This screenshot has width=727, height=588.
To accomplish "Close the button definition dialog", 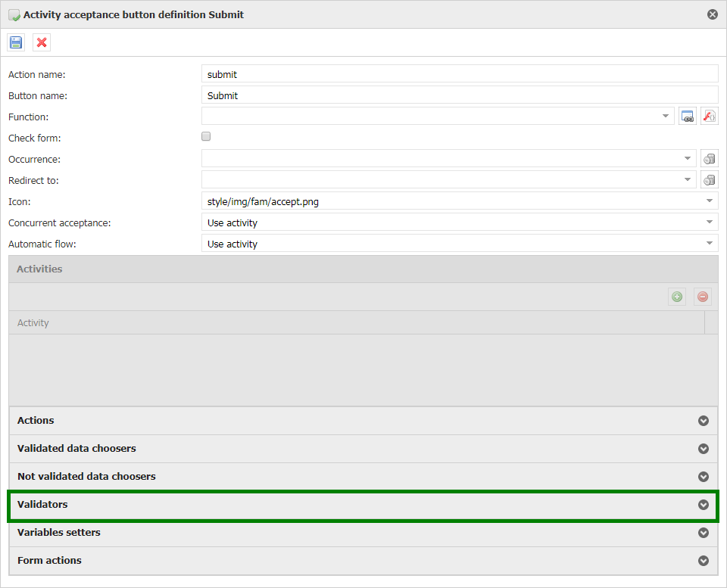I will pyautogui.click(x=713, y=14).
